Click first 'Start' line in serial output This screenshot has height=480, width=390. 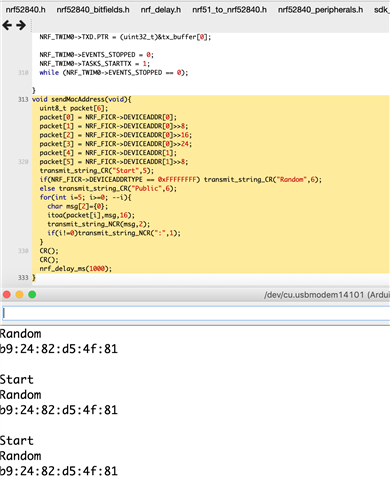coord(17,380)
